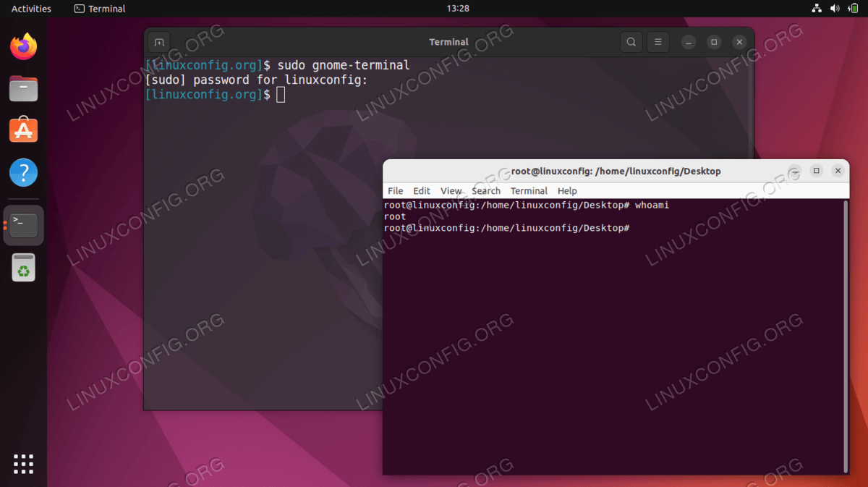Click the 'sudo gnome-terminal' command text
The height and width of the screenshot is (487, 868).
click(x=344, y=65)
